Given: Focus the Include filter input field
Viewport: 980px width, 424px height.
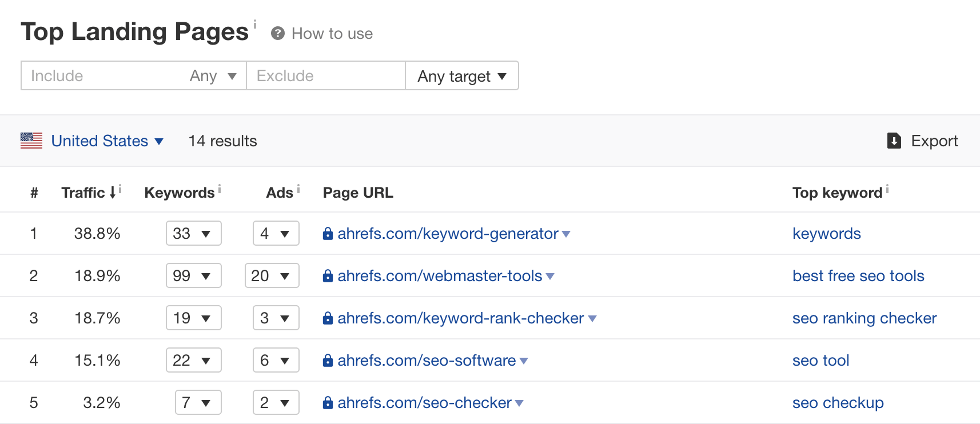Looking at the screenshot, I should click(103, 76).
